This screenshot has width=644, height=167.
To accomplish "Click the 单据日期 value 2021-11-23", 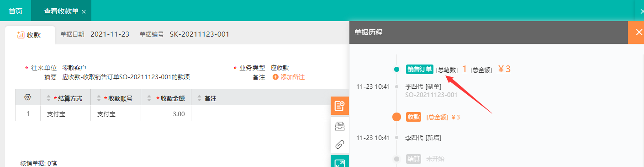I will pyautogui.click(x=110, y=34).
